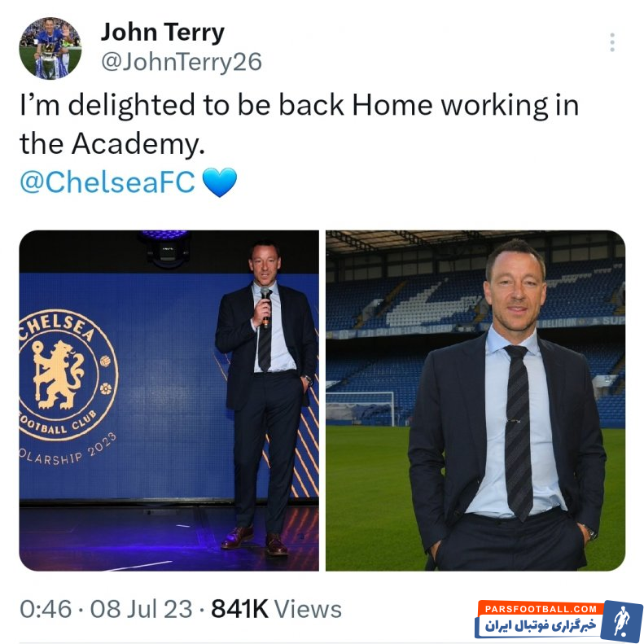The image size is (644, 644).
Task: Click the Chelsea lion crest in left photo
Action: coord(59,375)
